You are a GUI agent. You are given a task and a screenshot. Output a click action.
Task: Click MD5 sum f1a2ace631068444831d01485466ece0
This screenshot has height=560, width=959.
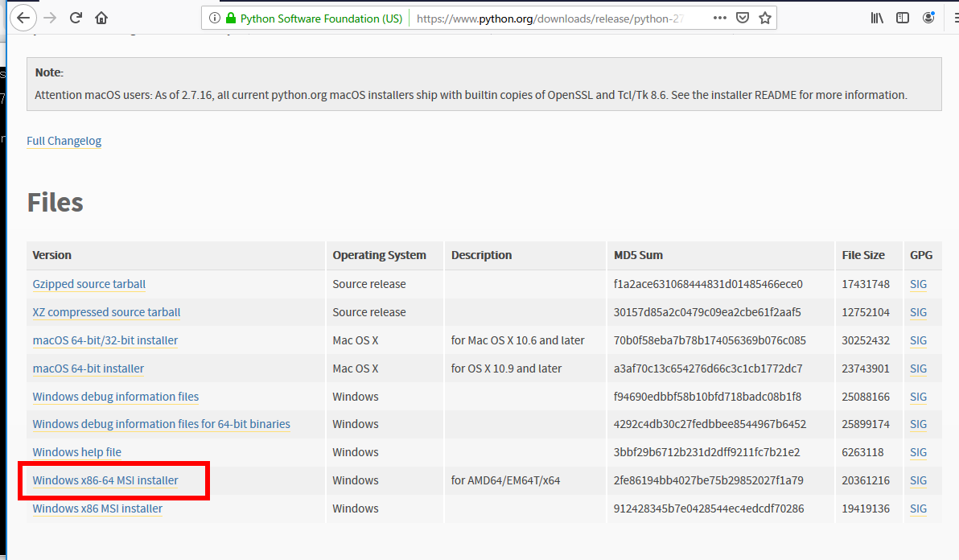coord(708,284)
